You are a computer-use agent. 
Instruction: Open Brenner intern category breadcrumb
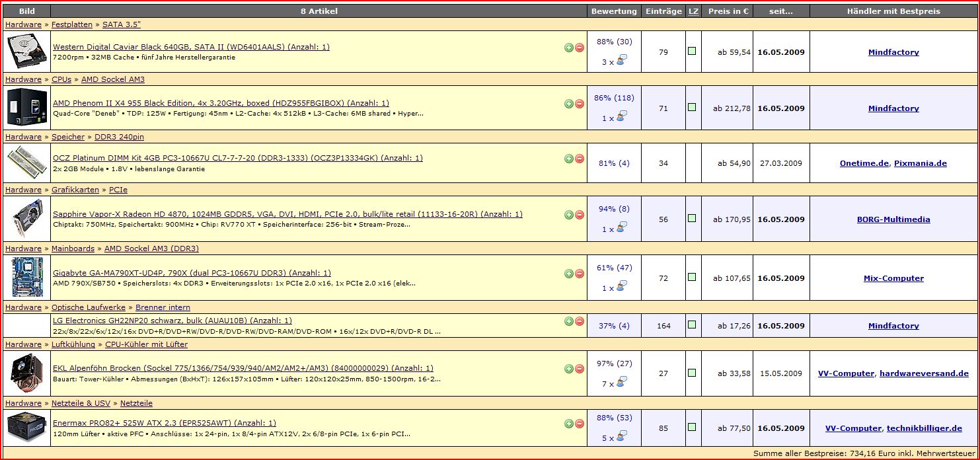(x=163, y=307)
